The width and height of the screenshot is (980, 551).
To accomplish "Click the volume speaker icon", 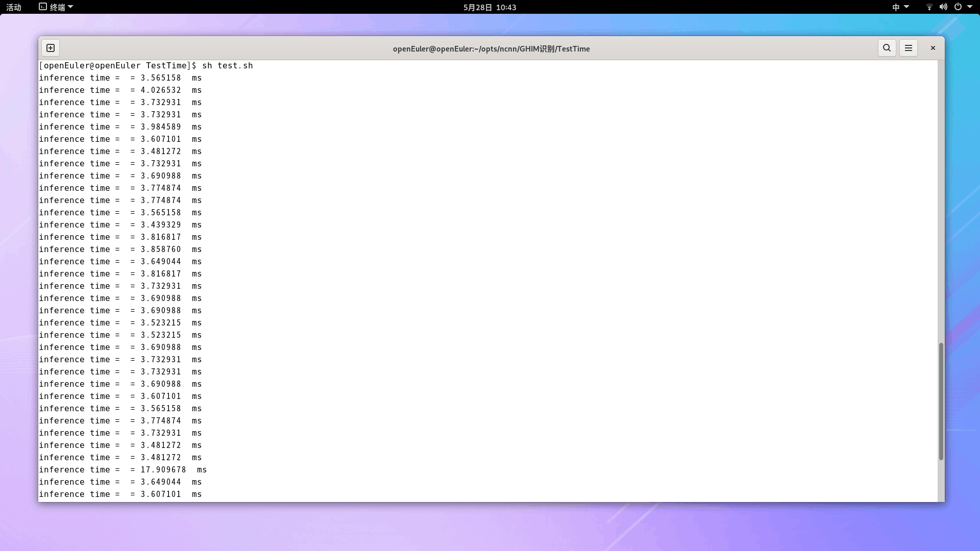I will tap(943, 7).
